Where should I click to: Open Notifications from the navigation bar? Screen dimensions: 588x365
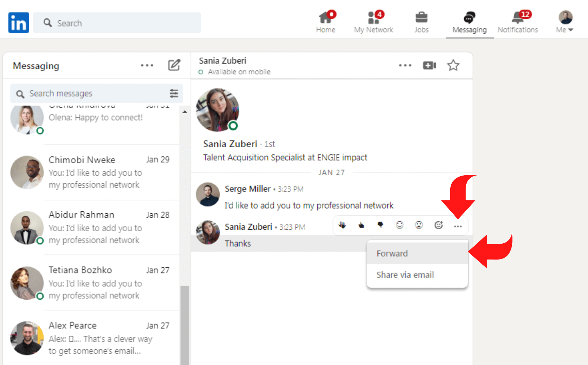coord(517,21)
